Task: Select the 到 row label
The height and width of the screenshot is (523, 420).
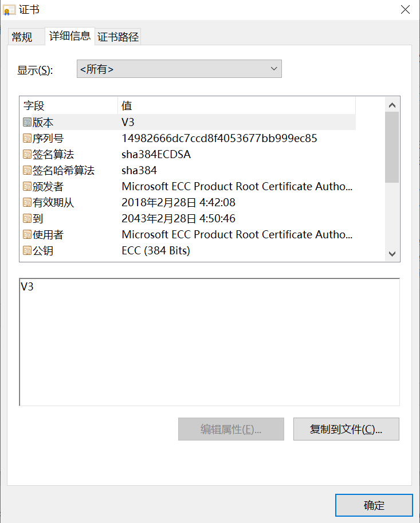Action: click(x=38, y=218)
